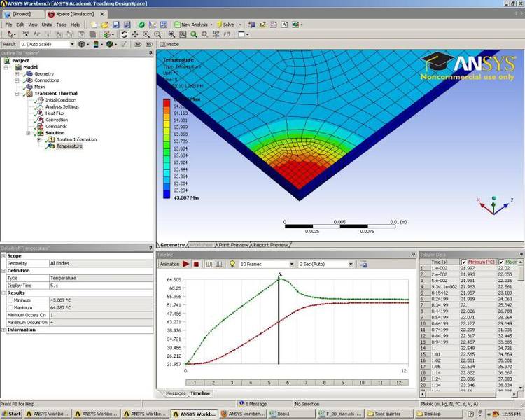
Task: Click the Windows Start button
Action: click(x=12, y=414)
